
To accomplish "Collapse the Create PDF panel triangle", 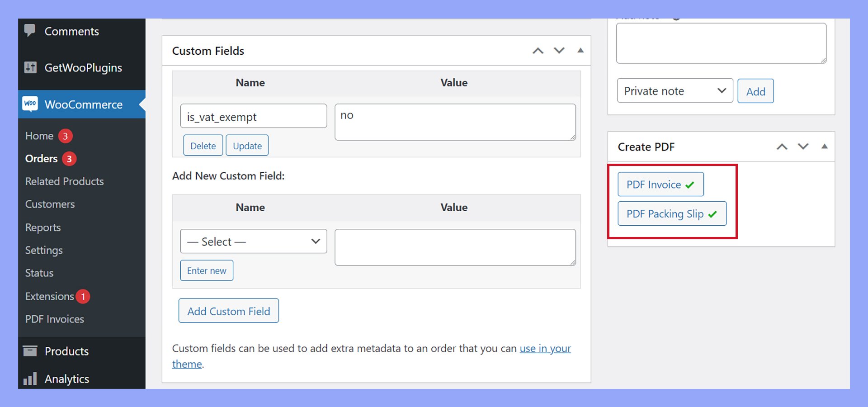I will coord(824,147).
